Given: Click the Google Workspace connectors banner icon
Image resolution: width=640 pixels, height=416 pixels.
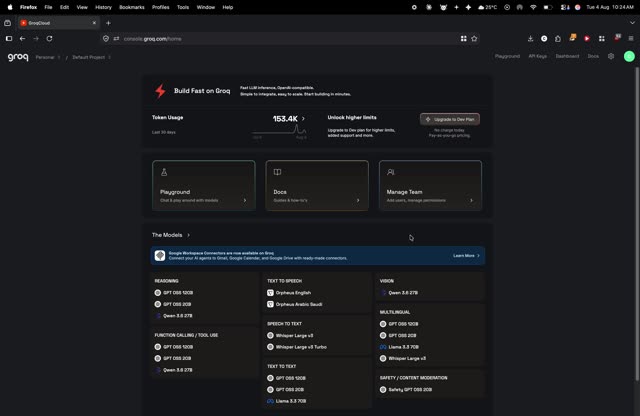Looking at the screenshot, I should coord(160,256).
